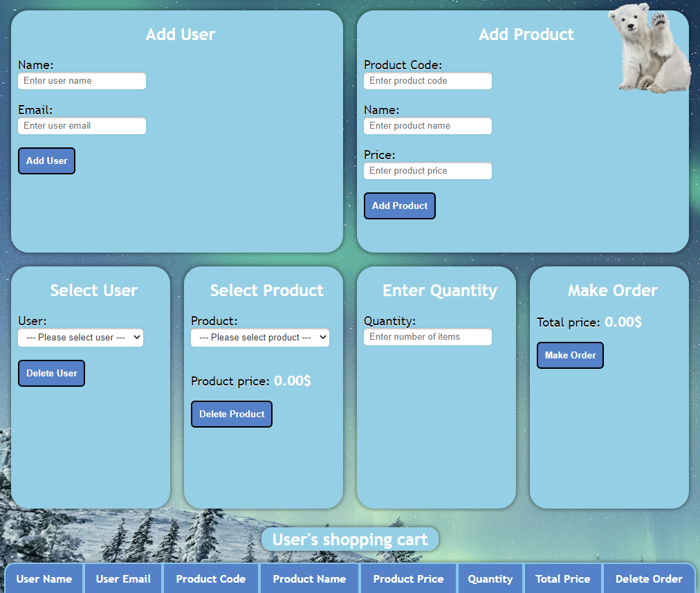
Task: Click the Enter number of items field
Action: pyautogui.click(x=427, y=337)
